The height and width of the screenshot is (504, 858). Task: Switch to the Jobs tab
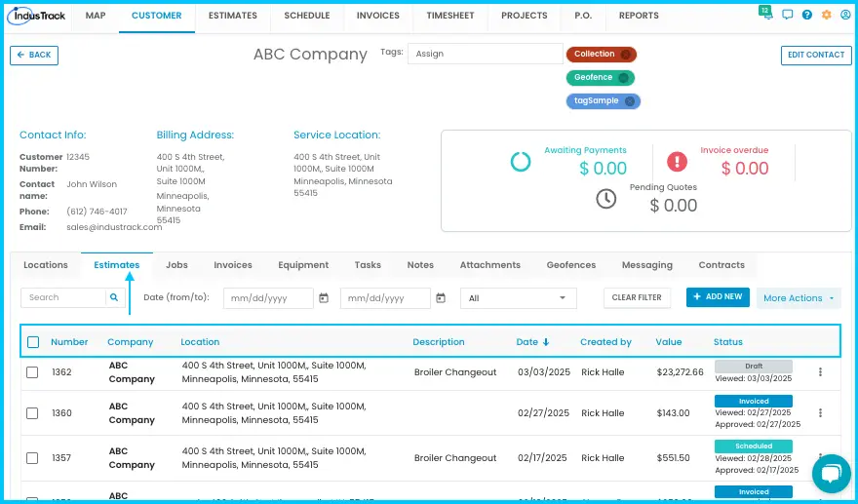click(x=176, y=265)
